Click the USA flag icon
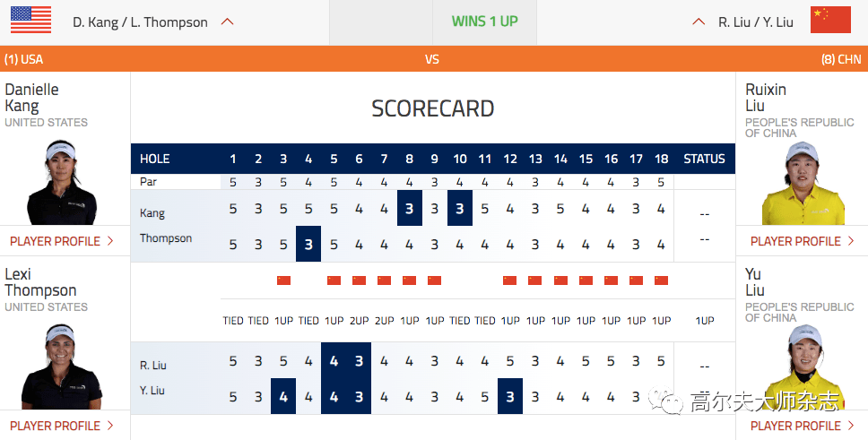The height and width of the screenshot is (440, 868). pos(31,20)
